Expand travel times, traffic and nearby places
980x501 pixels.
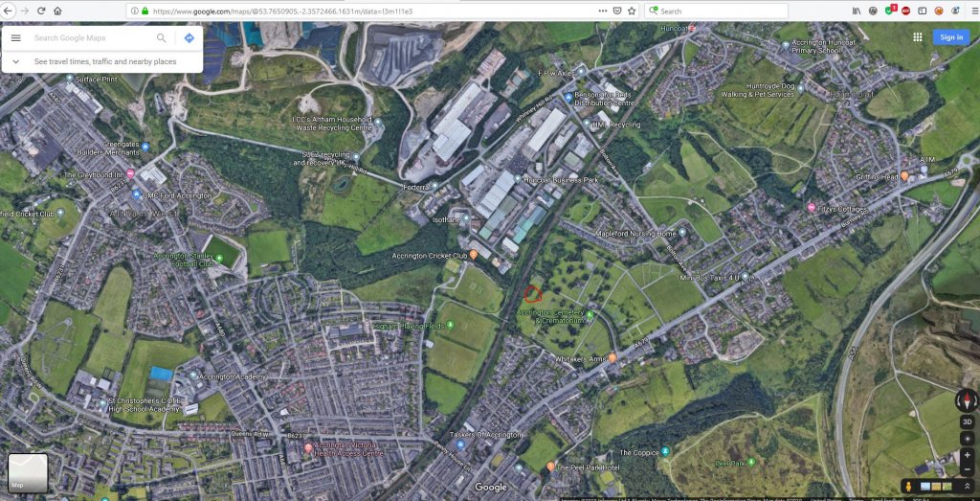click(x=16, y=61)
